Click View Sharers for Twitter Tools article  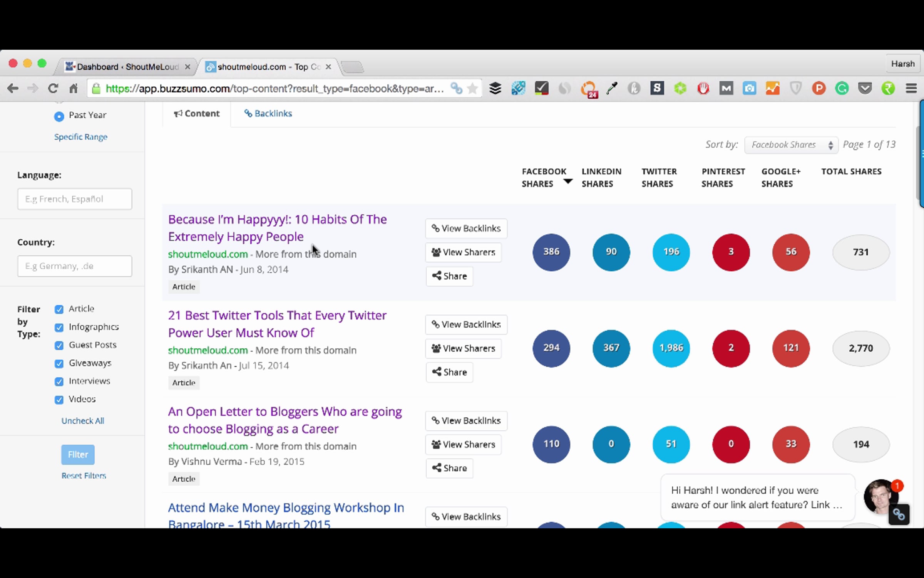point(463,348)
